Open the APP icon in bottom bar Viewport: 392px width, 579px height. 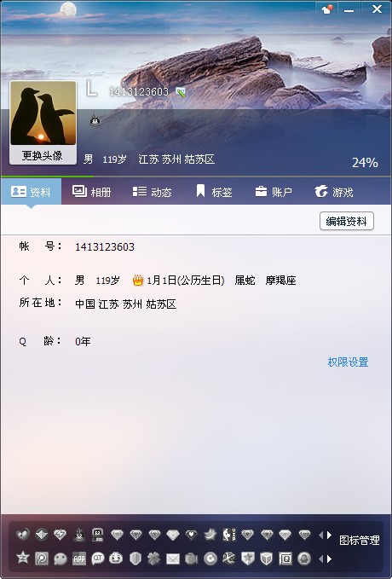pyautogui.click(x=79, y=559)
